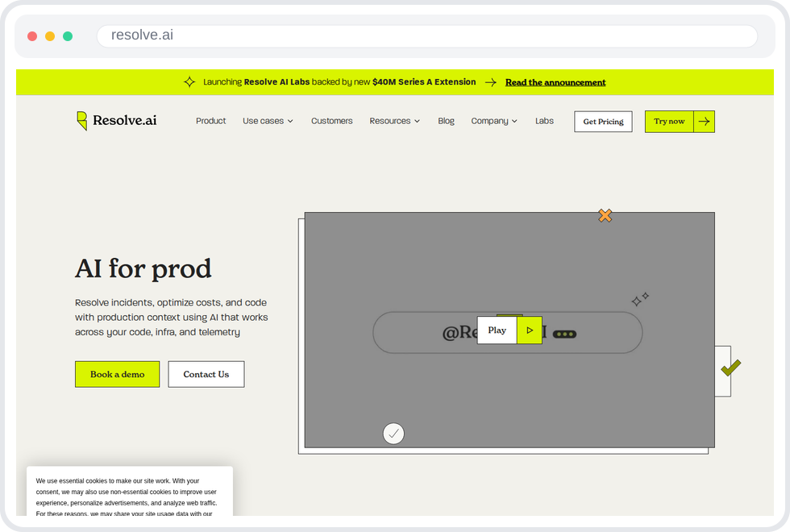Image resolution: width=790 pixels, height=532 pixels.
Task: Click the Contact Us button
Action: [x=206, y=374]
